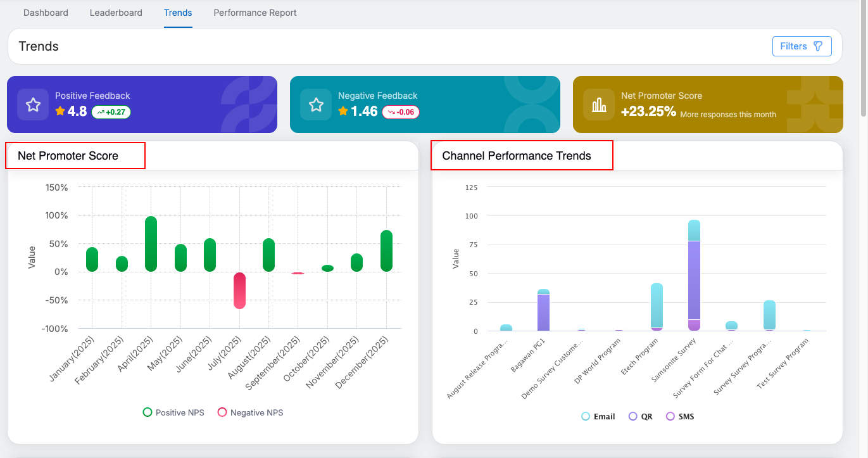The width and height of the screenshot is (868, 458).
Task: Click the funnel icon in Filters button
Action: tap(818, 46)
